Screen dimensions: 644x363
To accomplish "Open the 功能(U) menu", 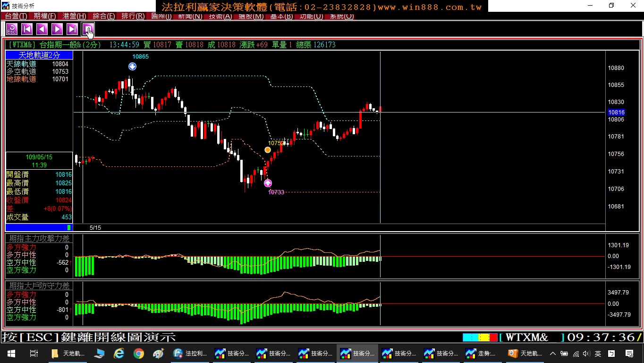I will point(312,16).
